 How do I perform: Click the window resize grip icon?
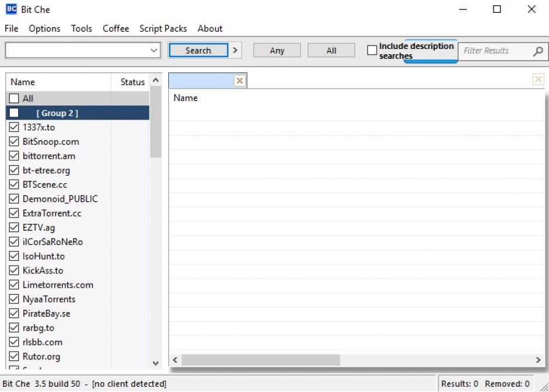coord(544,386)
